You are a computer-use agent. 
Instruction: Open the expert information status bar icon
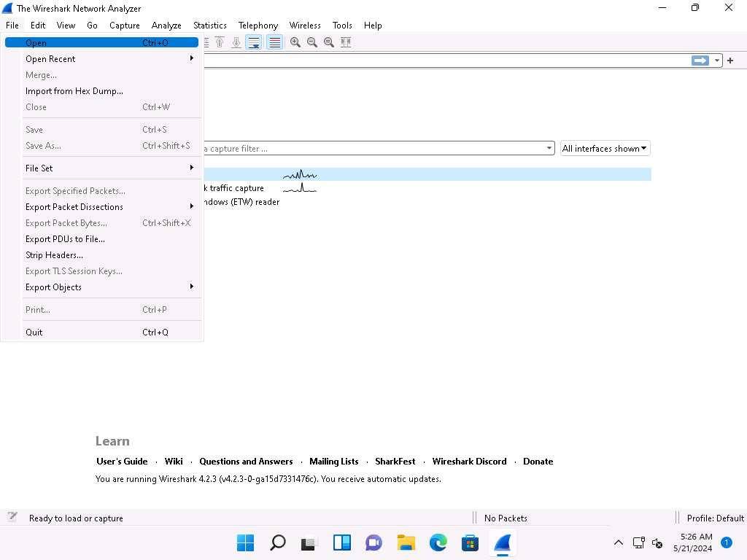tap(12, 517)
